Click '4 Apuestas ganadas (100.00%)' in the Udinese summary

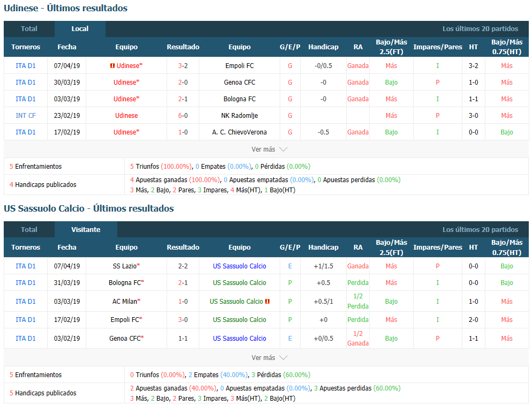pyautogui.click(x=175, y=180)
